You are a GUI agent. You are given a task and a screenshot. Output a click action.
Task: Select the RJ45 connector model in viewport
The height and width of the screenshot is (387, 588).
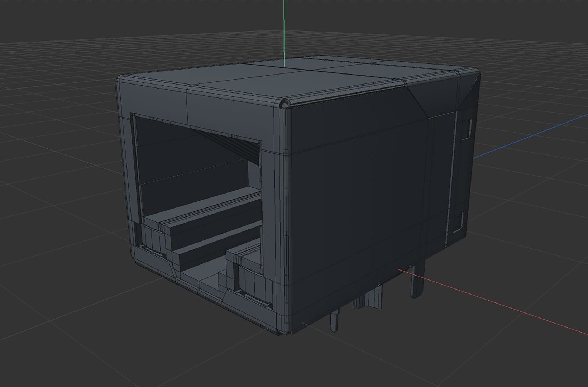click(x=297, y=195)
